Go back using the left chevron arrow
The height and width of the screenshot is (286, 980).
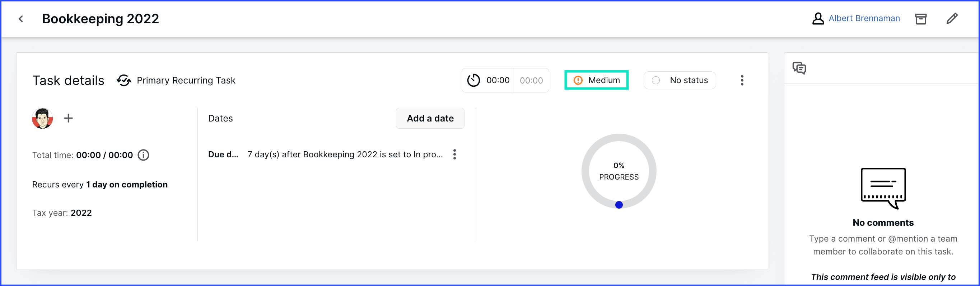(x=21, y=19)
